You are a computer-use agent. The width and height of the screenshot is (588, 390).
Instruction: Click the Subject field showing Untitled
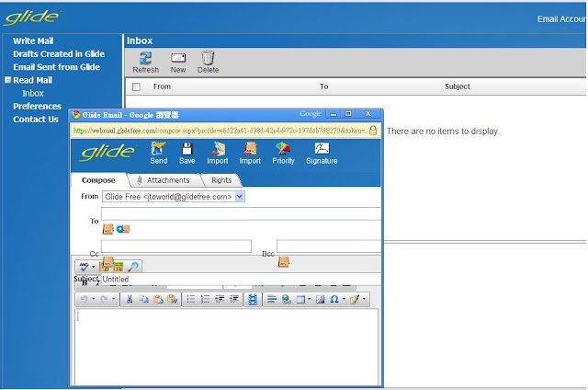click(241, 280)
